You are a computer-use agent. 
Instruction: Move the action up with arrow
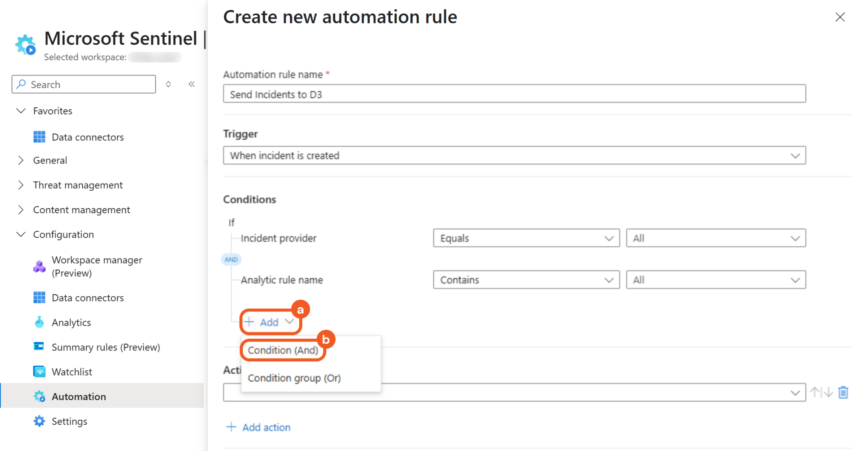[x=815, y=393]
